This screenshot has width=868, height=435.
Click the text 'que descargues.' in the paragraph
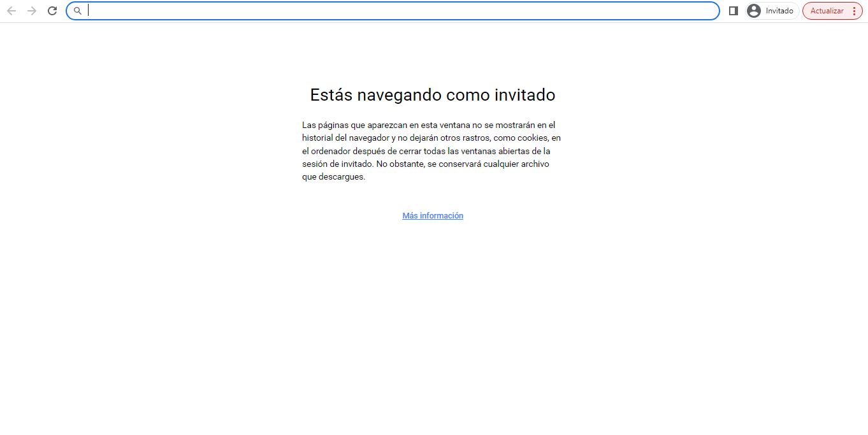pyautogui.click(x=333, y=177)
